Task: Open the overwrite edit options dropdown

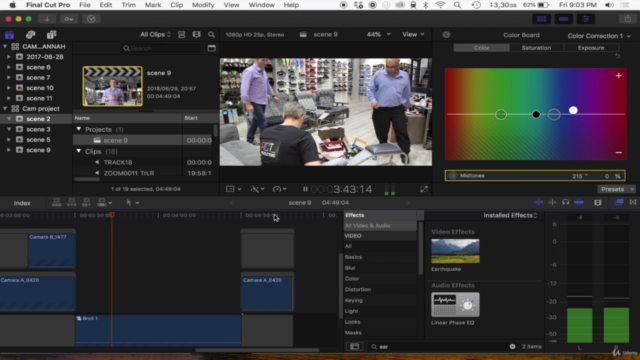Action: tap(104, 202)
